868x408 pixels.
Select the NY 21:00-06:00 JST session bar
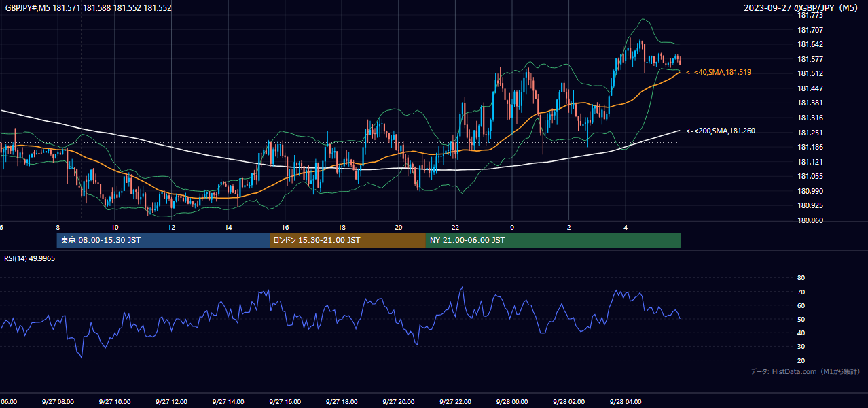coord(554,240)
